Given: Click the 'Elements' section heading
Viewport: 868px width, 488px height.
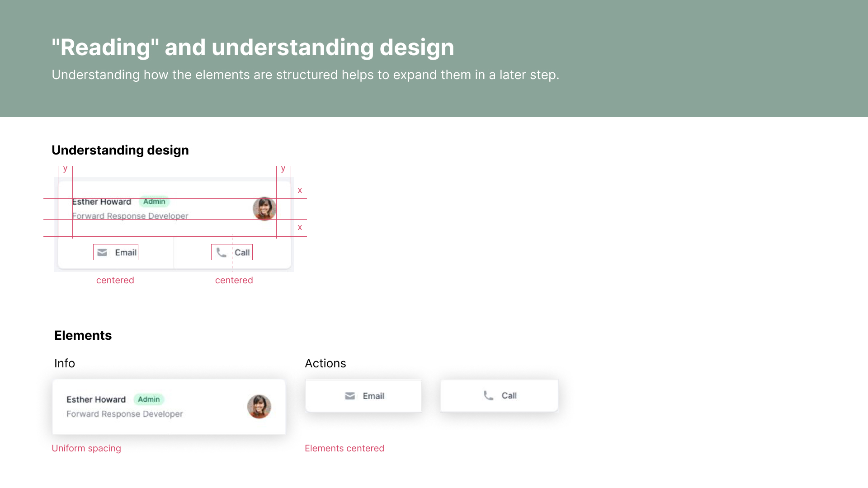Looking at the screenshot, I should click(x=83, y=335).
